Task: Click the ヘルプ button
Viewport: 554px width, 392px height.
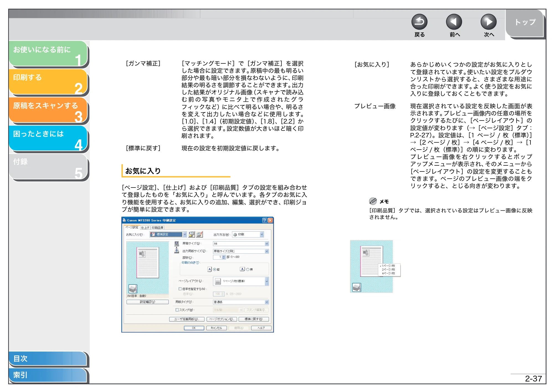Action: point(261,328)
